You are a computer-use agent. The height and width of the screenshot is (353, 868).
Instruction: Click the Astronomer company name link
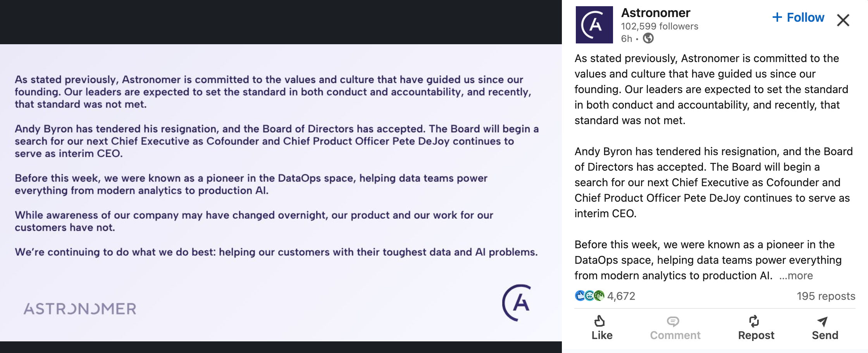point(656,13)
